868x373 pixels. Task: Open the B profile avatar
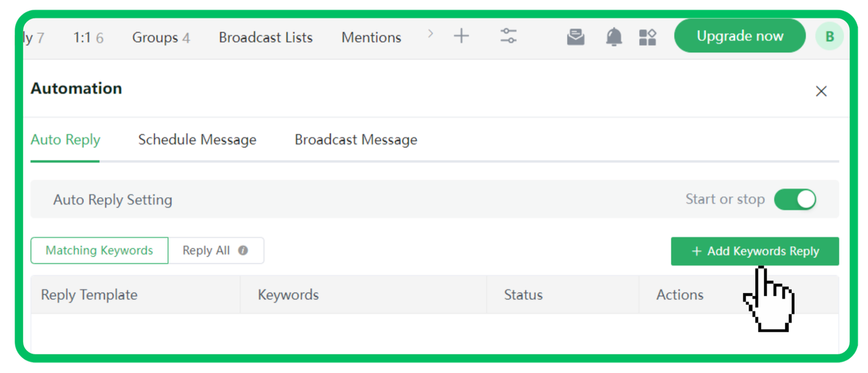[829, 37]
